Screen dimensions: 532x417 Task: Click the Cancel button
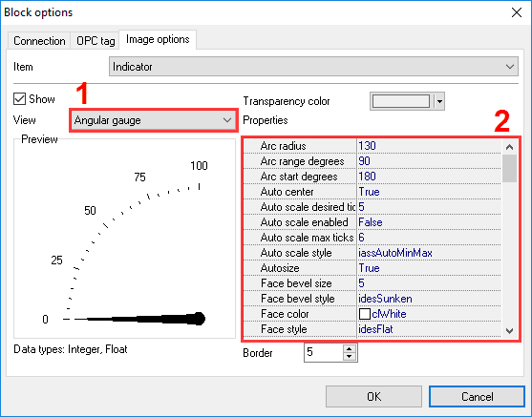[477, 396]
